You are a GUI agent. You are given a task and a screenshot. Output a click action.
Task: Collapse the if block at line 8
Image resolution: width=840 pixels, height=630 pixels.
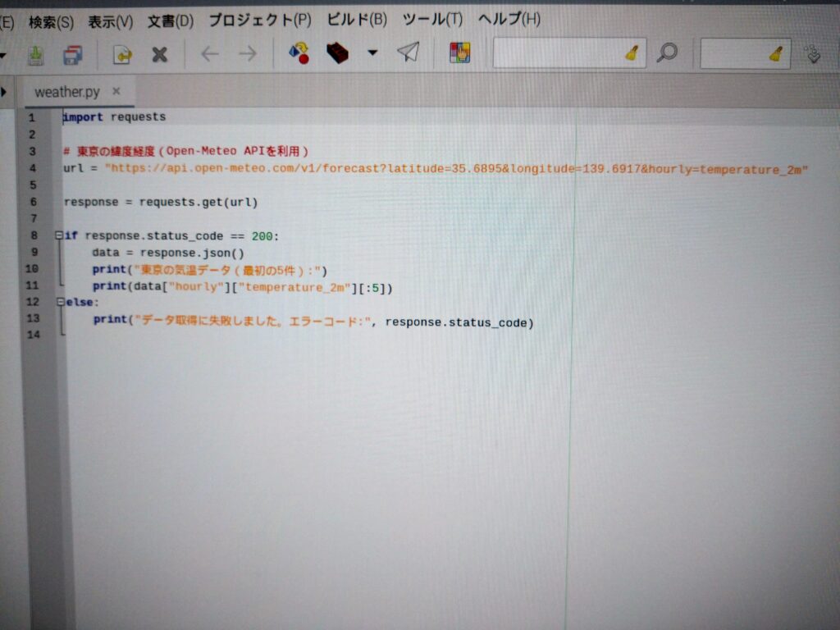coord(59,235)
